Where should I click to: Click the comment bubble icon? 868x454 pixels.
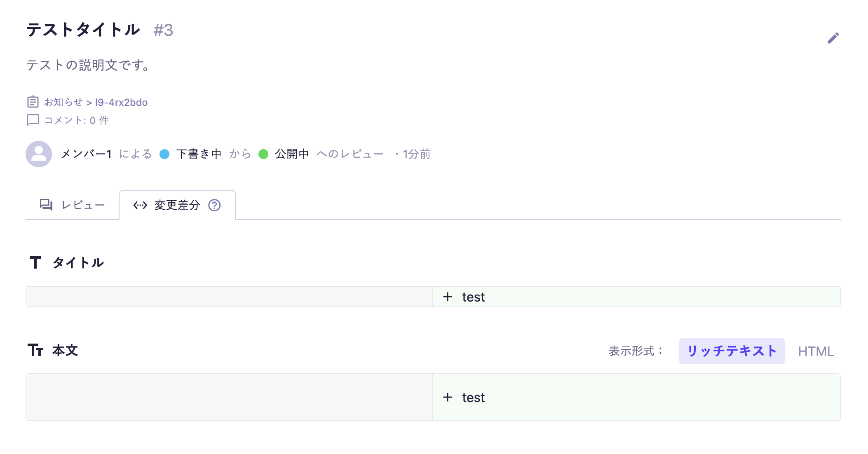pos(33,120)
